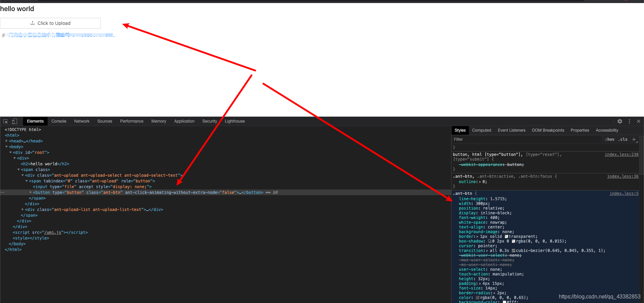Open the Performance tab

(x=132, y=121)
